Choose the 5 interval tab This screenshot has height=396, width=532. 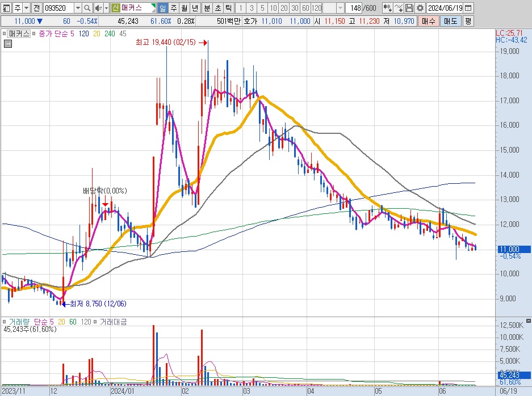[262, 8]
